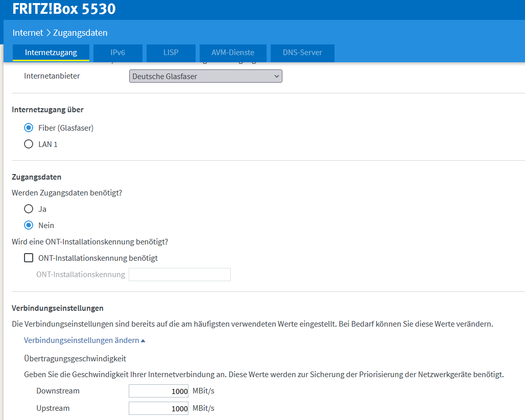Click the Übertragungsgeschwindigkeit label
525x420 pixels.
click(x=75, y=359)
